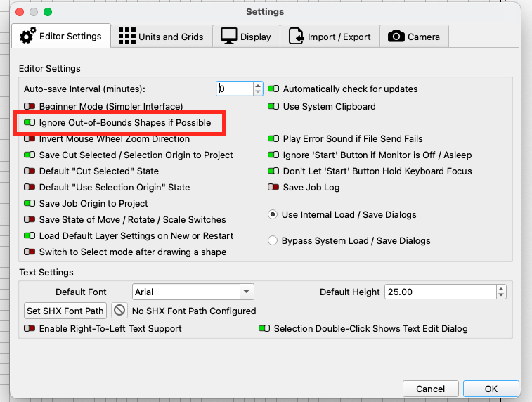Turn on Enable Right-To-Left Text Support

click(30, 328)
